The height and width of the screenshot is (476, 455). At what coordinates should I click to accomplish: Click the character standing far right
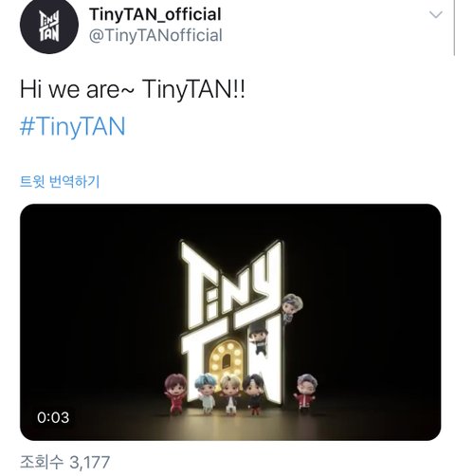pos(304,393)
